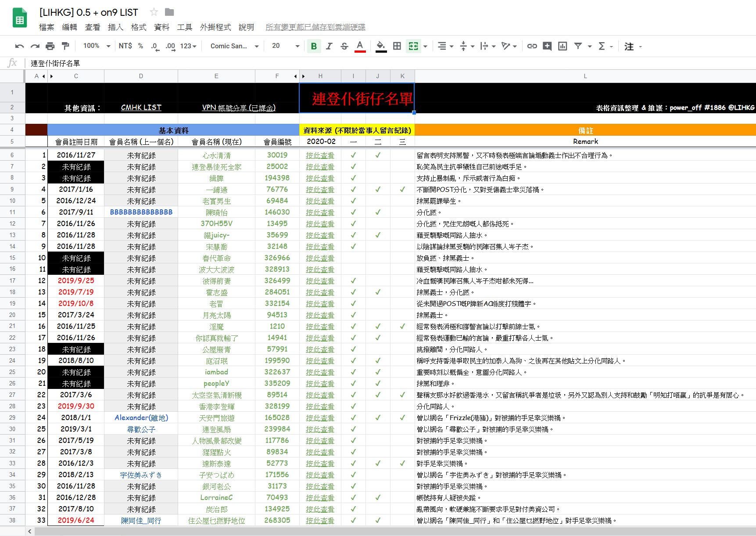The height and width of the screenshot is (536, 756).
Task: Rename the document title [LIHKG] 0.5 + on9 LIST
Action: coord(89,12)
